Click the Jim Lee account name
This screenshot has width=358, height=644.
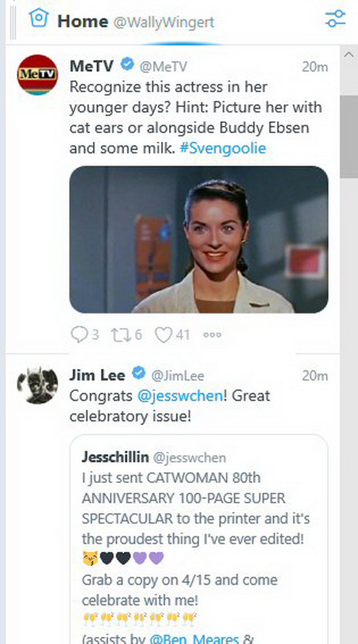tap(97, 375)
